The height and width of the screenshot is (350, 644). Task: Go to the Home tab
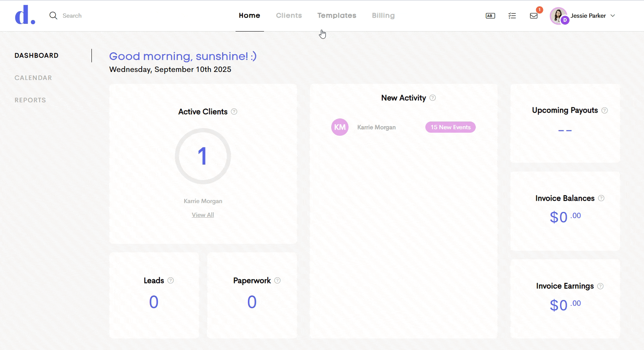coord(249,15)
